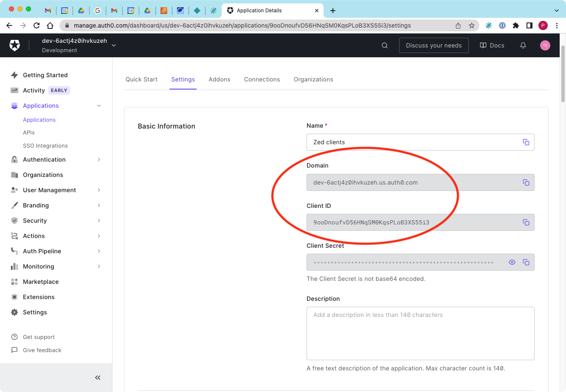Expand the Security section
566x392 pixels.
[x=99, y=221]
